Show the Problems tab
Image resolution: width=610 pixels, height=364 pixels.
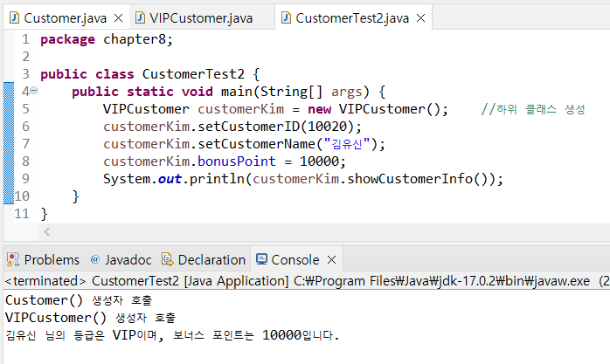click(x=51, y=259)
